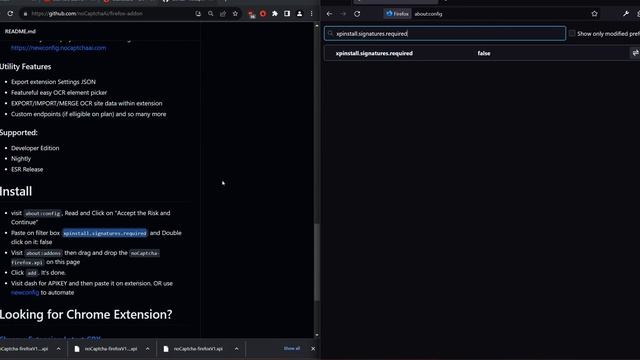Open site info lock icon in Chrome
Image resolution: width=640 pixels, height=360 pixels.
(25, 14)
